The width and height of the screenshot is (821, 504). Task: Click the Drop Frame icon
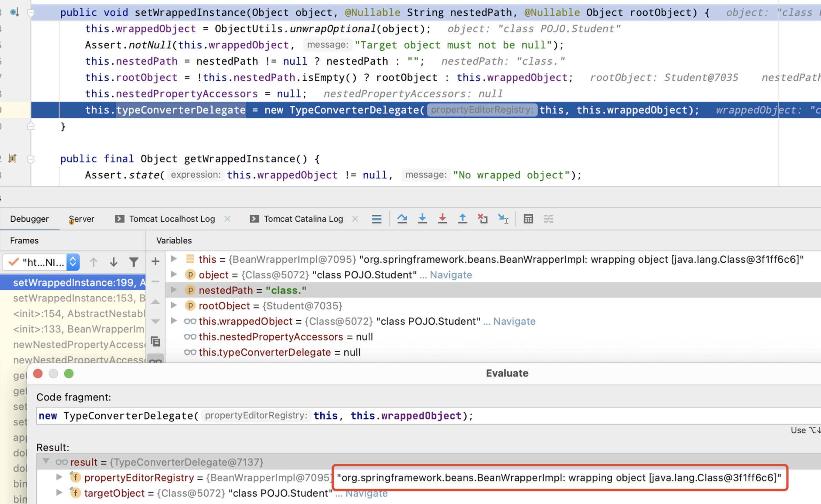coord(483,219)
